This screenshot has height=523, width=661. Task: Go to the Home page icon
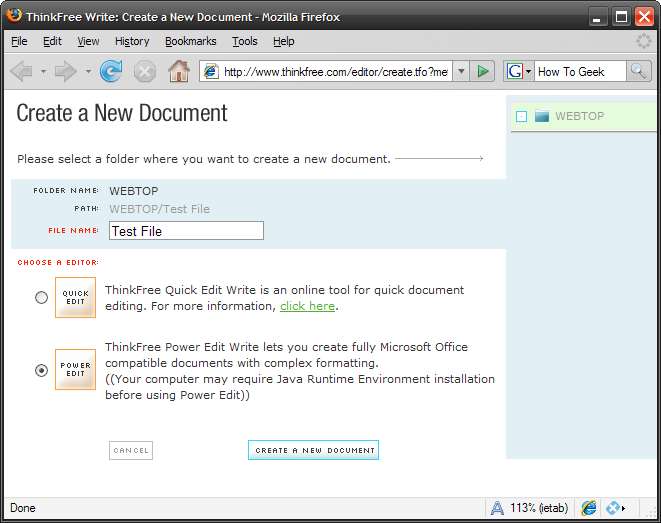[x=179, y=71]
